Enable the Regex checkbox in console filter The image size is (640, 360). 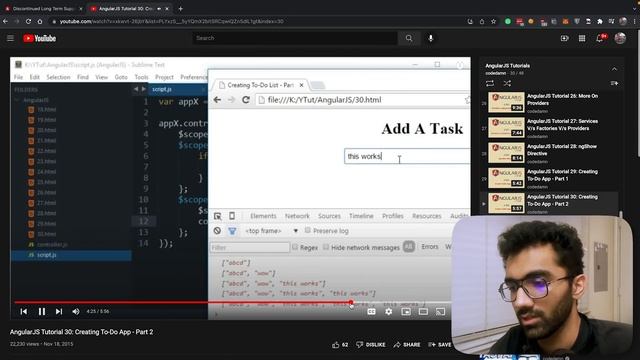295,247
